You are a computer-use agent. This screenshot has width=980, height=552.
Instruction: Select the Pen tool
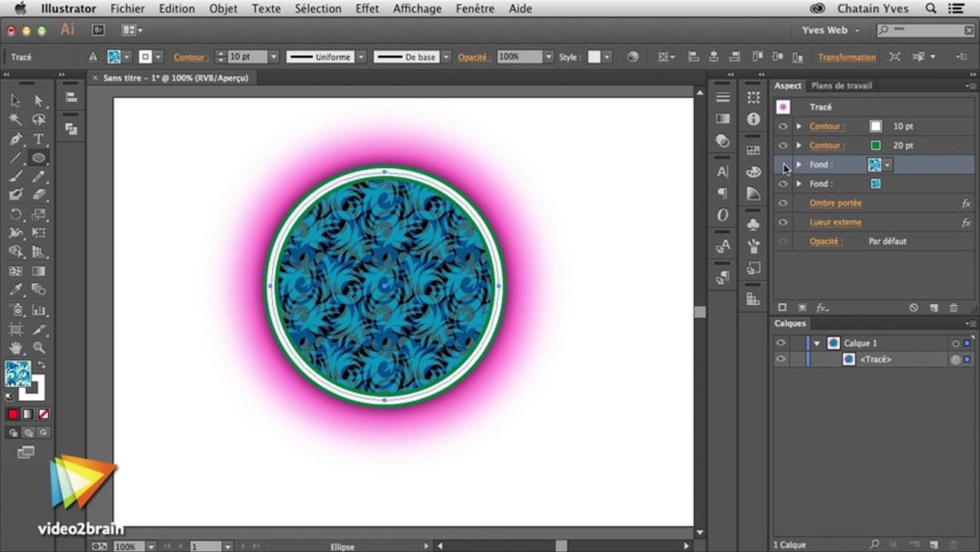(15, 139)
